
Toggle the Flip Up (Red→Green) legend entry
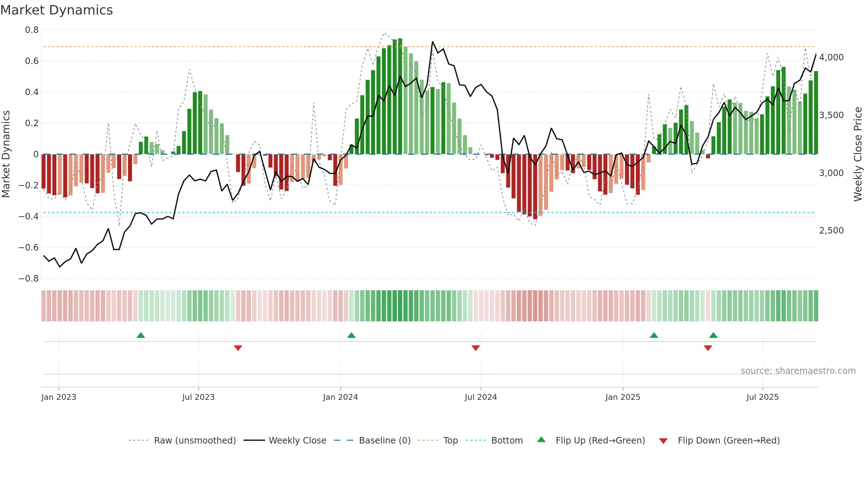[x=591, y=440]
